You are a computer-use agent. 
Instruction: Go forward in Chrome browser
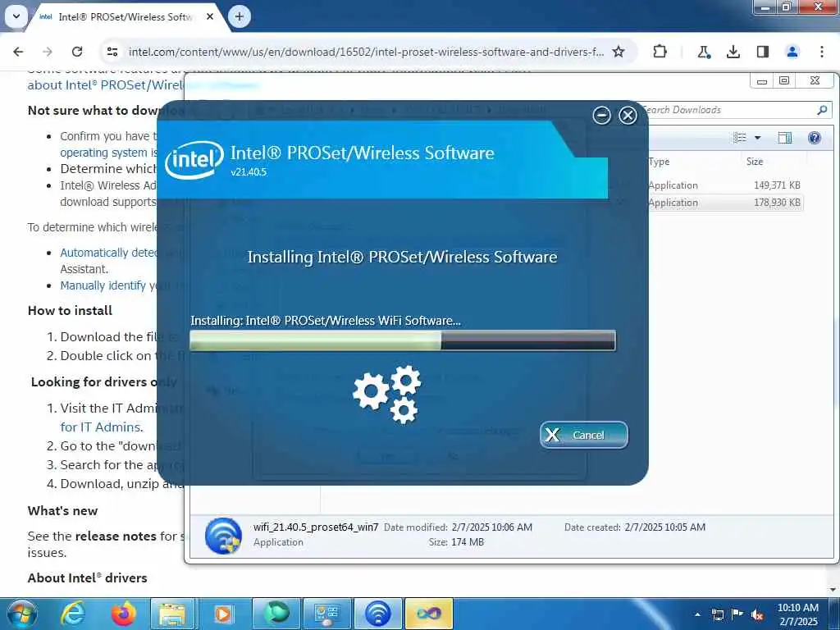48,52
